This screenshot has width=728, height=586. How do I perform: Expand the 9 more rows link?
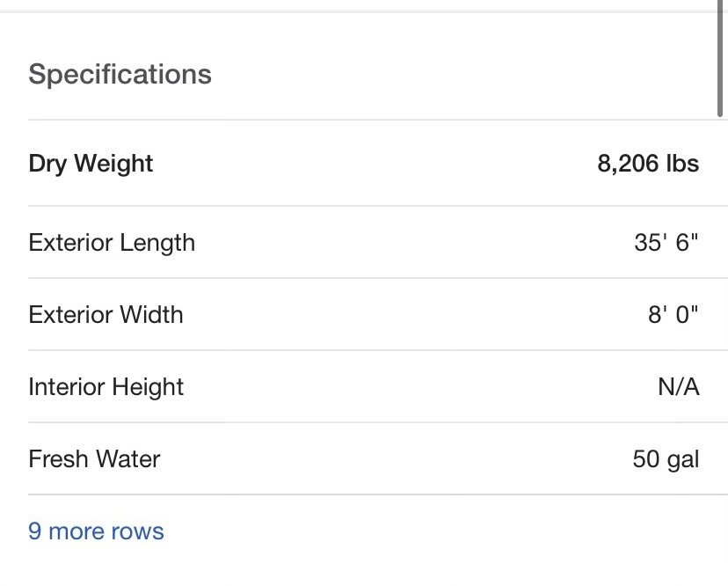coord(96,531)
